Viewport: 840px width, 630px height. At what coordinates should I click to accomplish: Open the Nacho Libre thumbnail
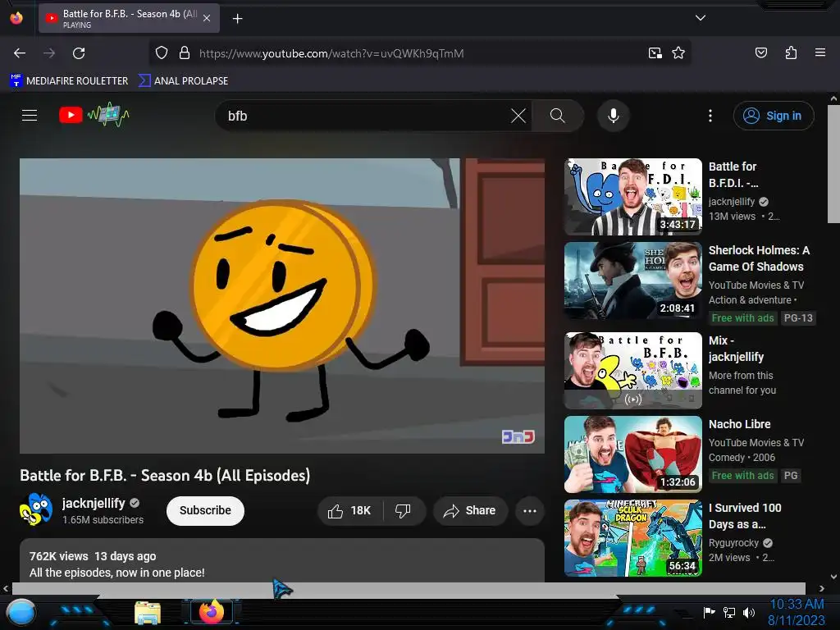tap(633, 454)
